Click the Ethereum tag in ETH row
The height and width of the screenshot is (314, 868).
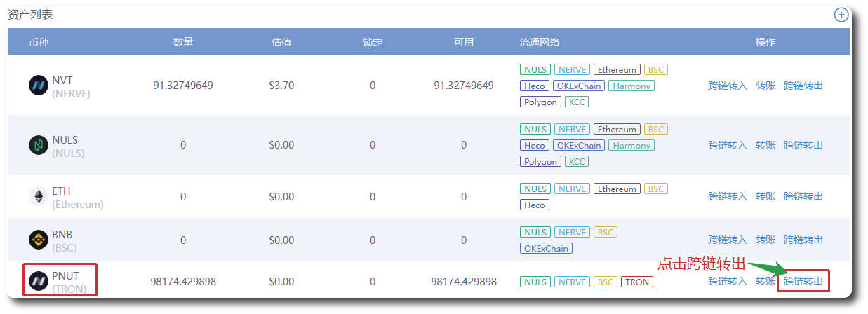click(617, 189)
